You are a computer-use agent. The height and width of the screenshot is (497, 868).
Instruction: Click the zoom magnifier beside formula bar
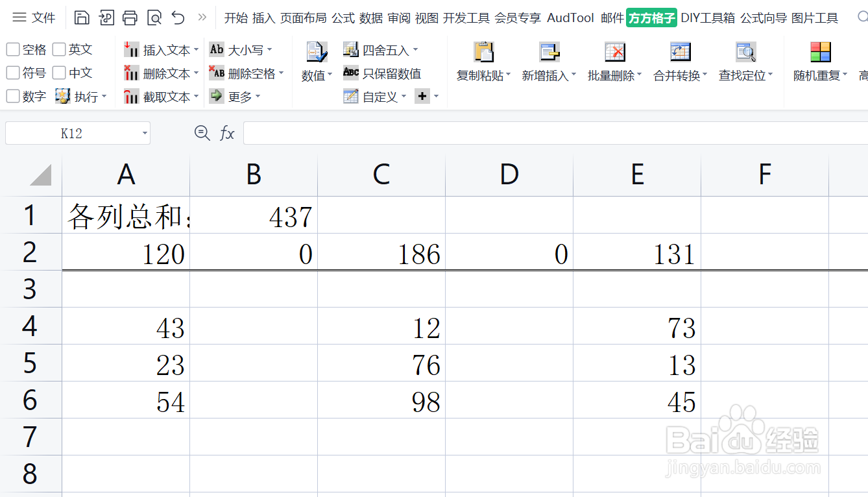(202, 134)
